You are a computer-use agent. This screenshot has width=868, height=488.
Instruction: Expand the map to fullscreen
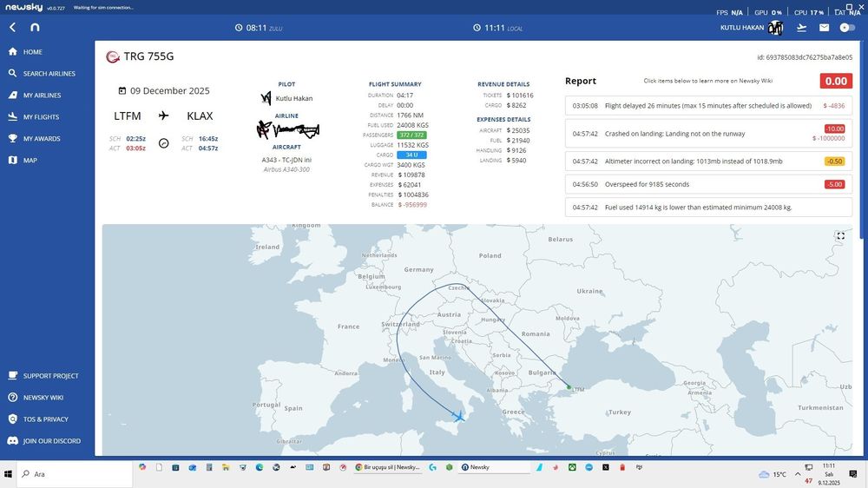click(x=840, y=235)
